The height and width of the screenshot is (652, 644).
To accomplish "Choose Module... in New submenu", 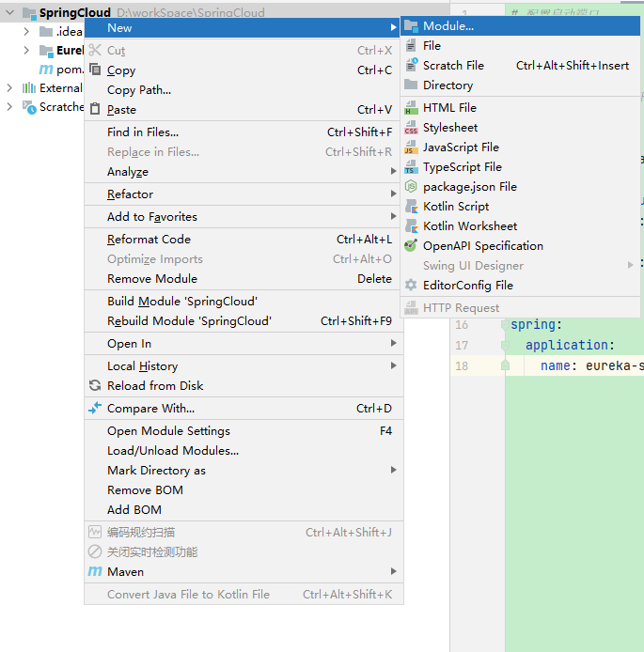I will click(520, 26).
